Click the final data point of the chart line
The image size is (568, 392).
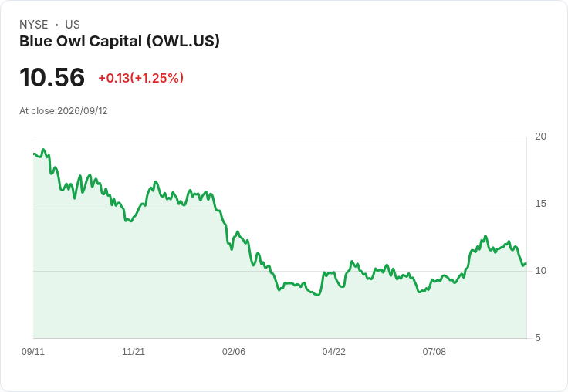pos(526,263)
